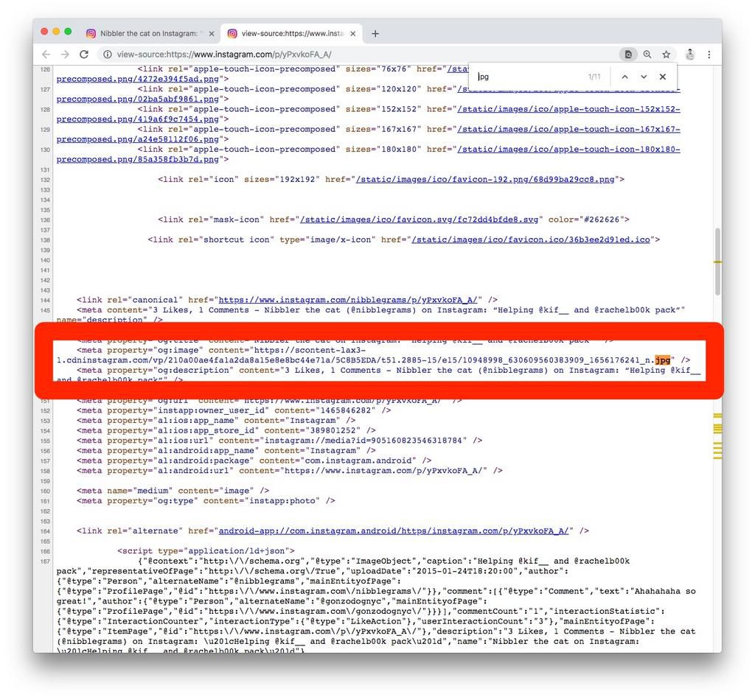Image resolution: width=755 pixels, height=700 pixels.
Task: Click the al:ios:app_name Instagram line
Action: (x=216, y=421)
